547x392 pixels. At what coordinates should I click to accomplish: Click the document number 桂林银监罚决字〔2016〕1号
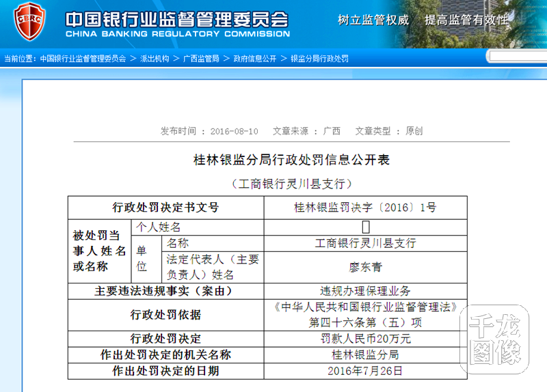click(x=365, y=208)
